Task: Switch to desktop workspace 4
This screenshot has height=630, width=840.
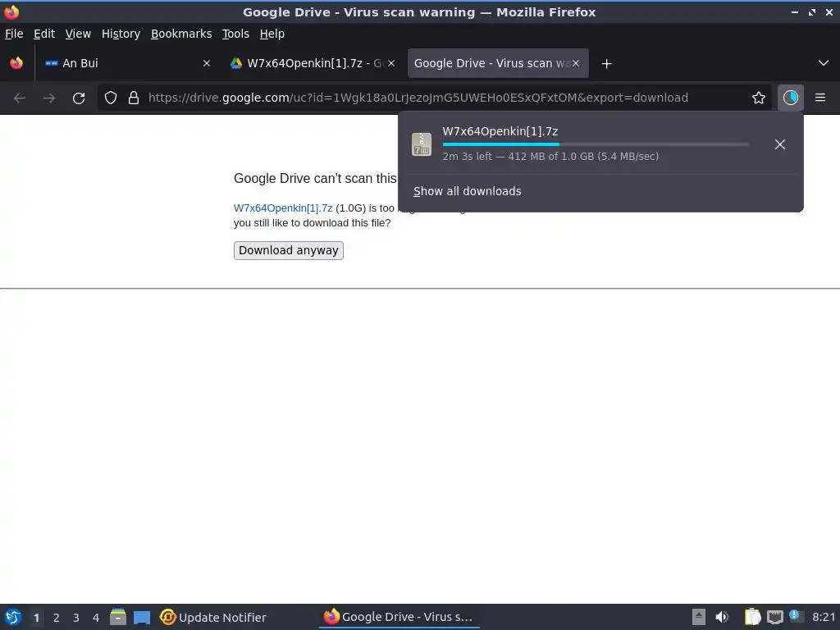Action: [x=96, y=618]
